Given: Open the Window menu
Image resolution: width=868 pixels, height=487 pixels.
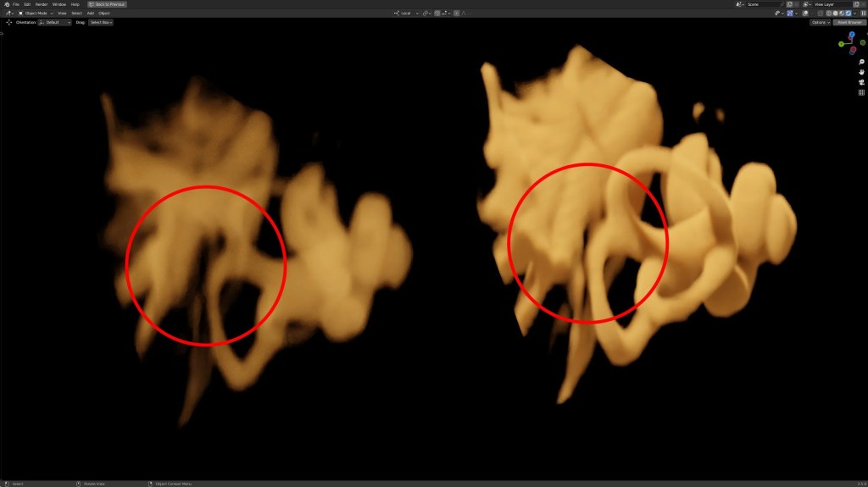Looking at the screenshot, I should tap(59, 4).
